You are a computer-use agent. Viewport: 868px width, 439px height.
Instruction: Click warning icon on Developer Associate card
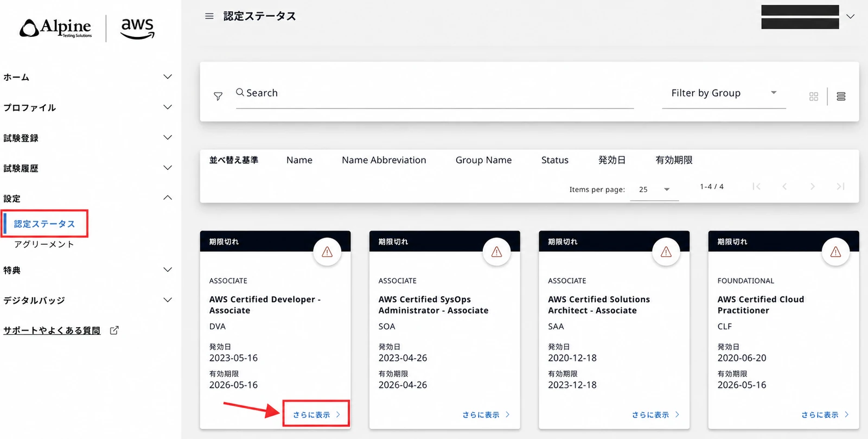pyautogui.click(x=327, y=252)
